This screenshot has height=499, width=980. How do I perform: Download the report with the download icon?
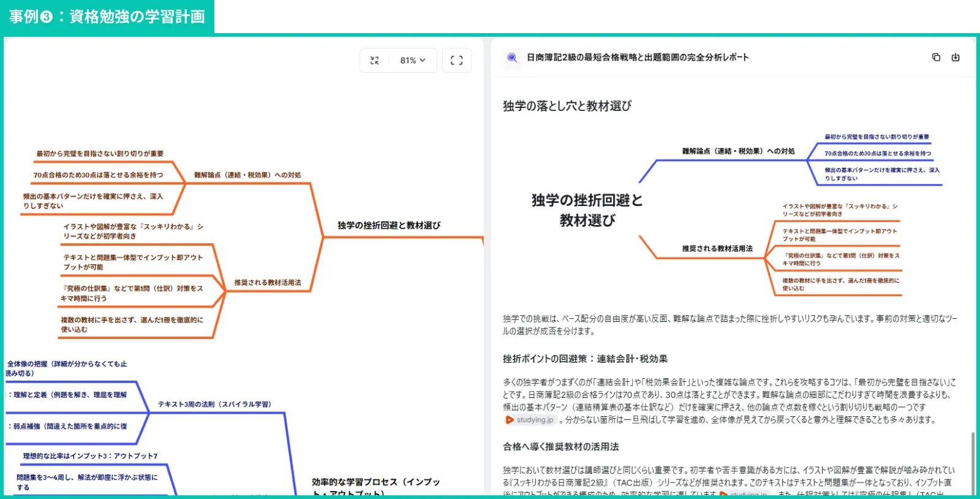click(955, 58)
